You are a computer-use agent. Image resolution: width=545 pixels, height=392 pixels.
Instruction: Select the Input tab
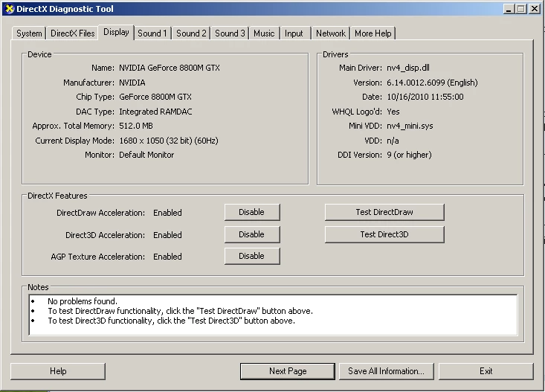click(294, 33)
